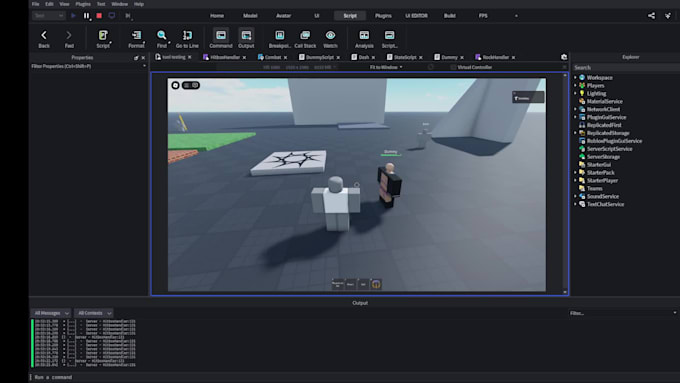The width and height of the screenshot is (680, 383).
Task: Expand the Workspace tree node
Action: pos(575,78)
